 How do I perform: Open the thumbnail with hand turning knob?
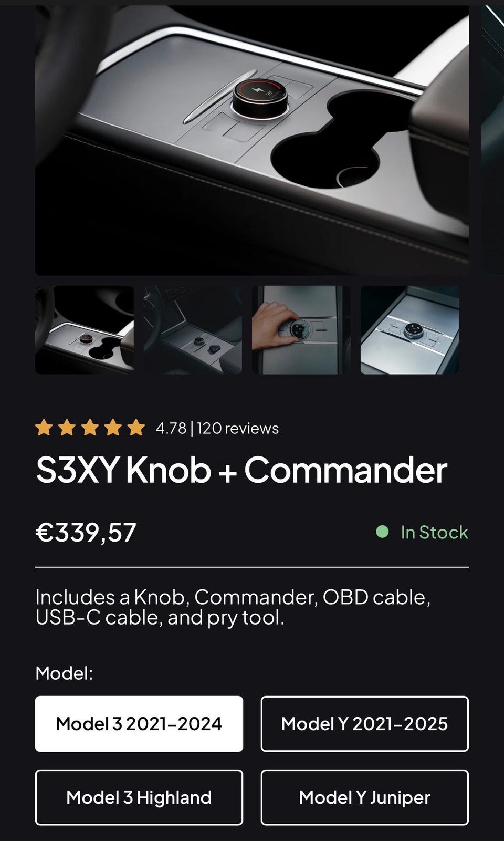pyautogui.click(x=301, y=330)
